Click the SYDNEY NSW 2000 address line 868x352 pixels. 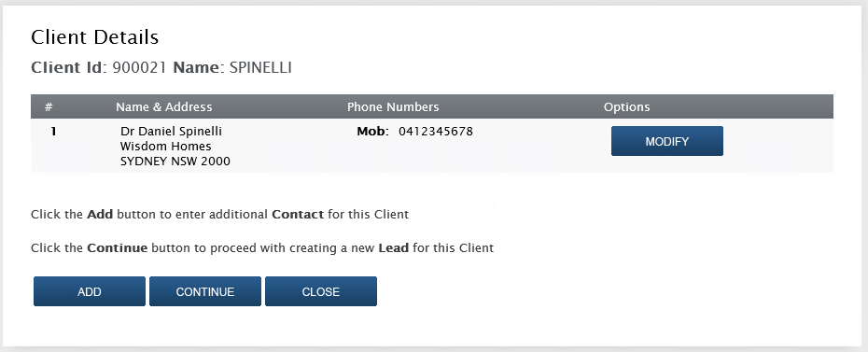175,162
